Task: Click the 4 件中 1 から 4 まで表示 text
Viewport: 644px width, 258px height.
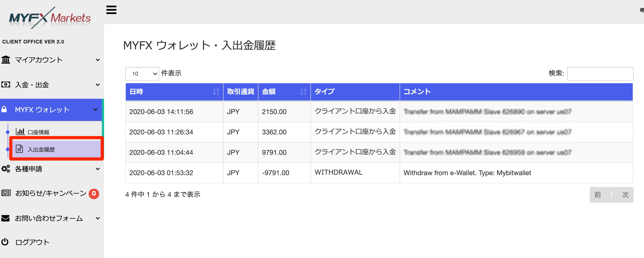Action: 163,194
